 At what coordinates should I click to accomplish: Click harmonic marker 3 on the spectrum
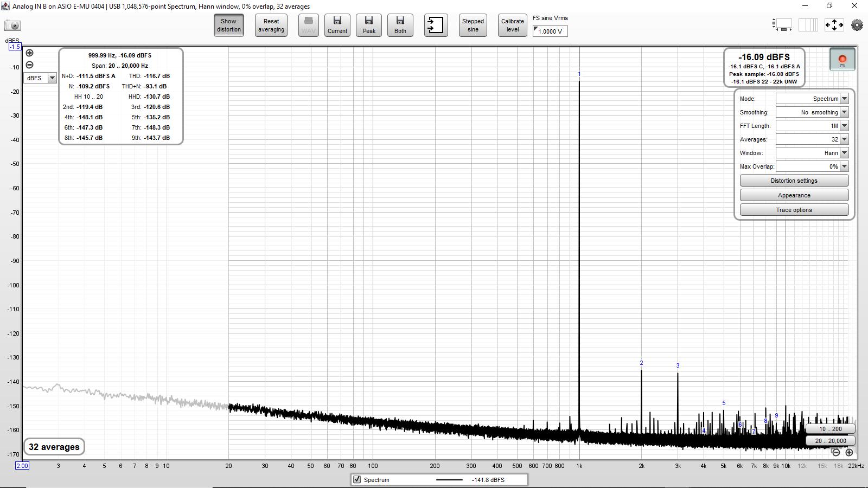point(678,365)
